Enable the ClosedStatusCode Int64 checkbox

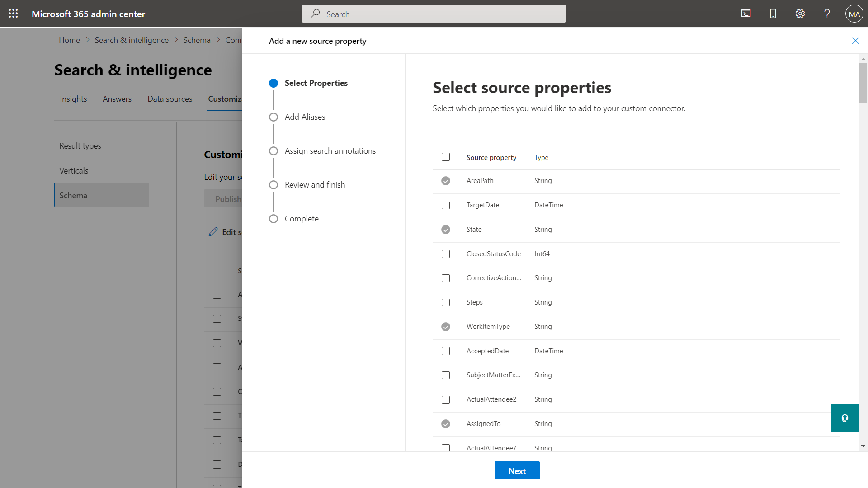[446, 253]
